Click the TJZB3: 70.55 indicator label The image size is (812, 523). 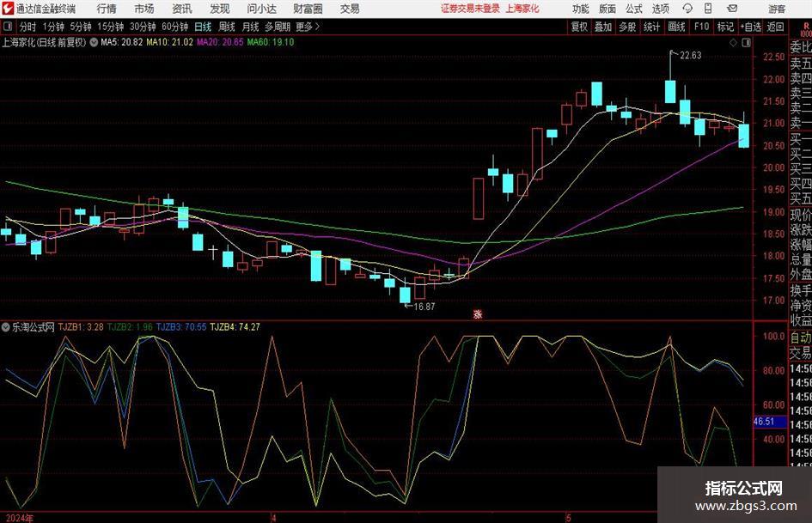[181, 326]
